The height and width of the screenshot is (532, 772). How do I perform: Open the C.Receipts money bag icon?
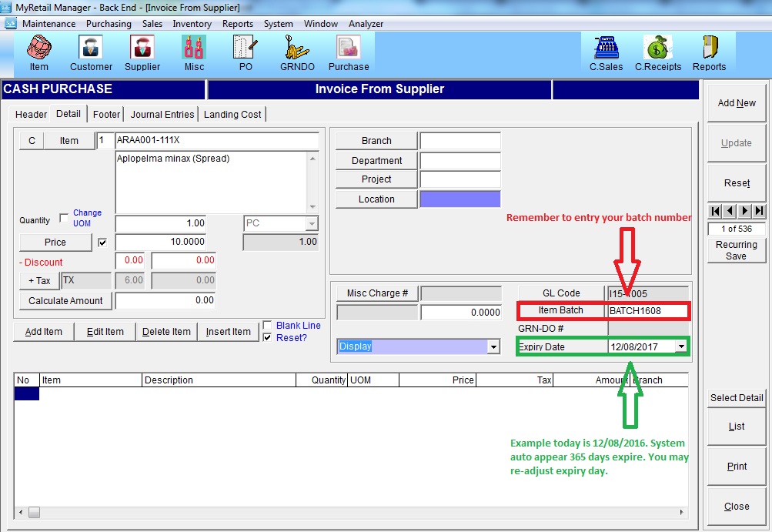tap(657, 53)
